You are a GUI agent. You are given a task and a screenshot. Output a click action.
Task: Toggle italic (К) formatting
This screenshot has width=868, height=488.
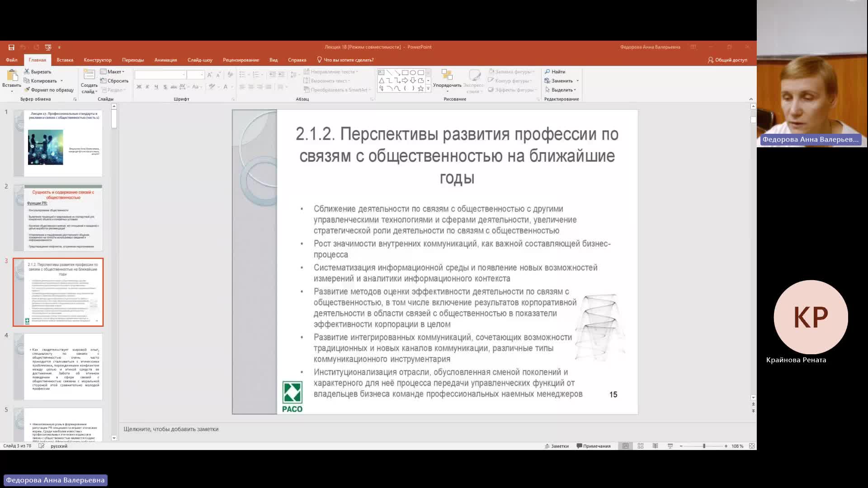pyautogui.click(x=147, y=87)
